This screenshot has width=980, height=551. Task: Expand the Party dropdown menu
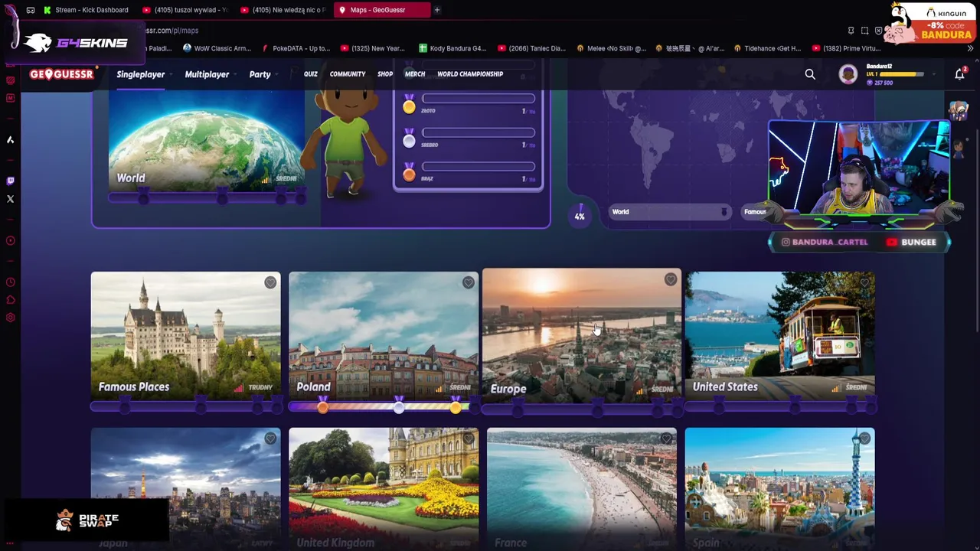point(263,74)
